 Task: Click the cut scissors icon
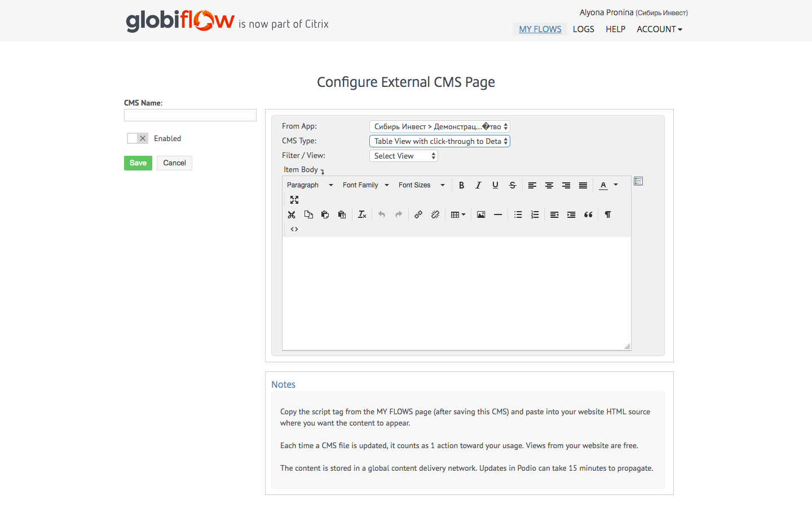pos(292,214)
